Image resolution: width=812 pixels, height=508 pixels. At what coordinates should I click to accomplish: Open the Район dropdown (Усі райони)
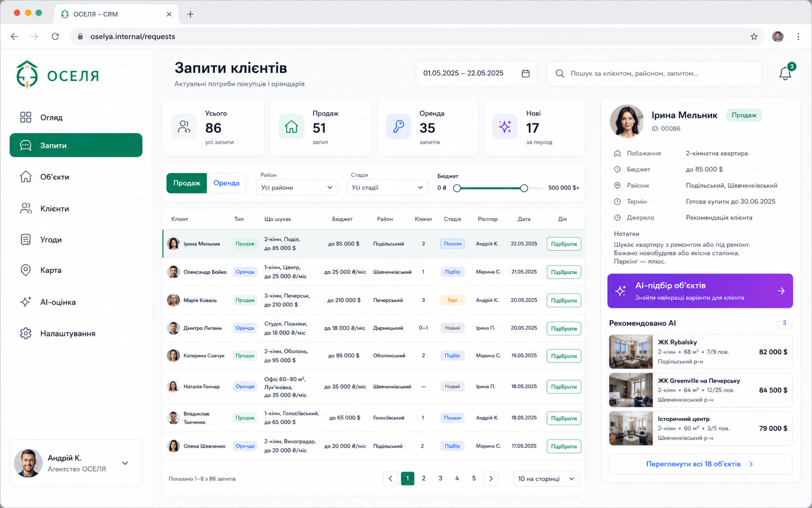(x=297, y=187)
